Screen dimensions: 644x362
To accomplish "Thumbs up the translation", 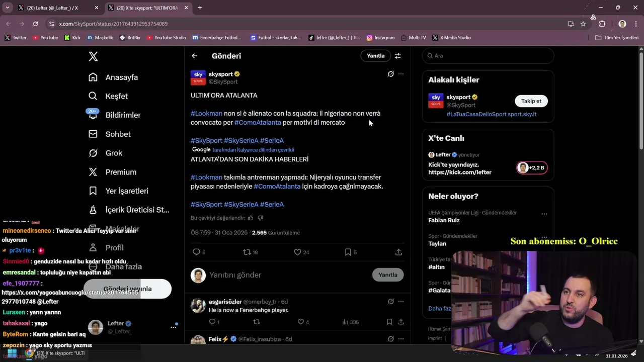I will pos(251,218).
